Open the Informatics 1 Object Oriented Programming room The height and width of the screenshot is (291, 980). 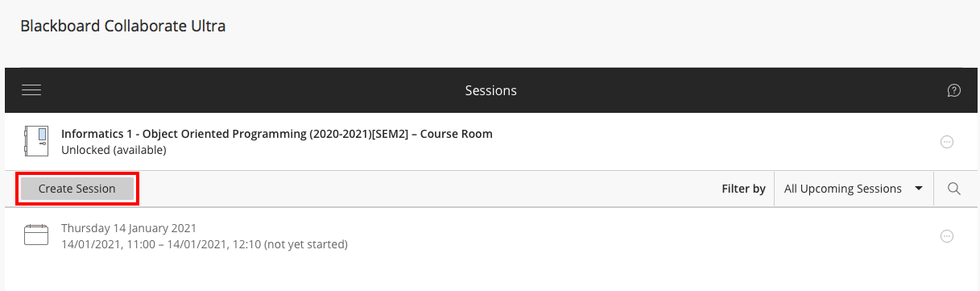point(277,134)
